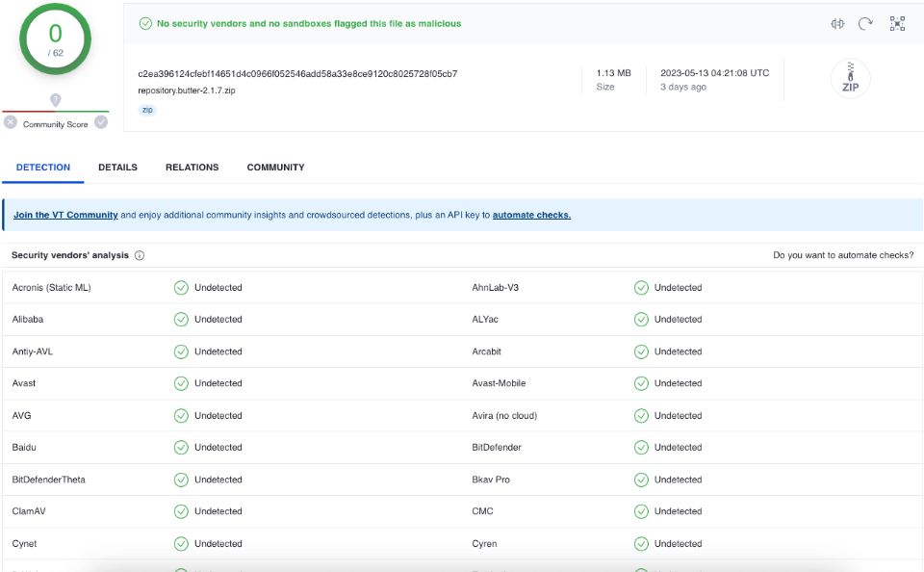Viewport: 924px width, 572px height.
Task: Click the ALYac undetected check icon
Action: pos(641,320)
